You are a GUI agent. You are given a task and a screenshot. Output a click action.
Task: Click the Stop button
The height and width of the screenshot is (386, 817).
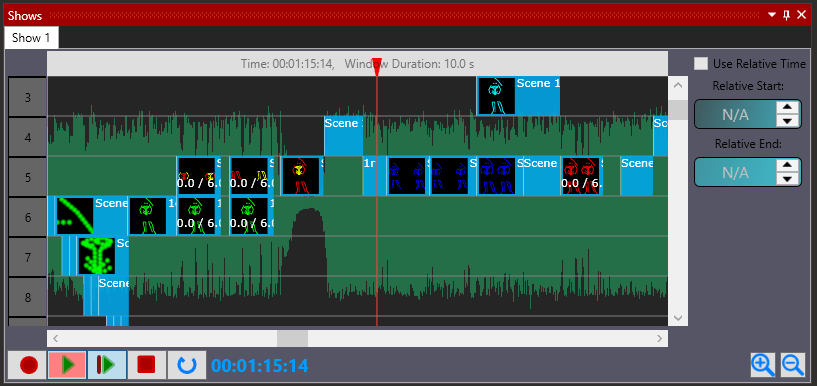click(146, 365)
